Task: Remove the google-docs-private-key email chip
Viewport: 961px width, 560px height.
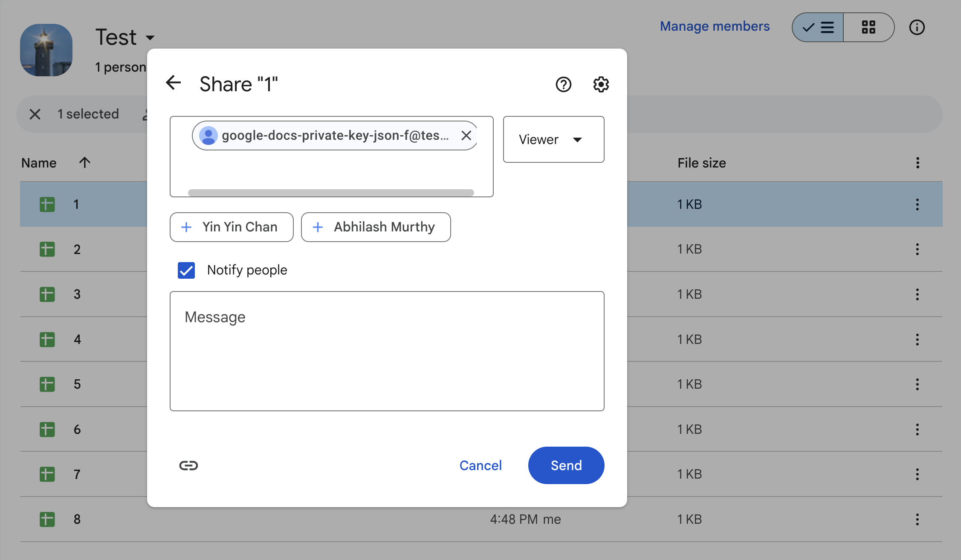Action: tap(466, 136)
